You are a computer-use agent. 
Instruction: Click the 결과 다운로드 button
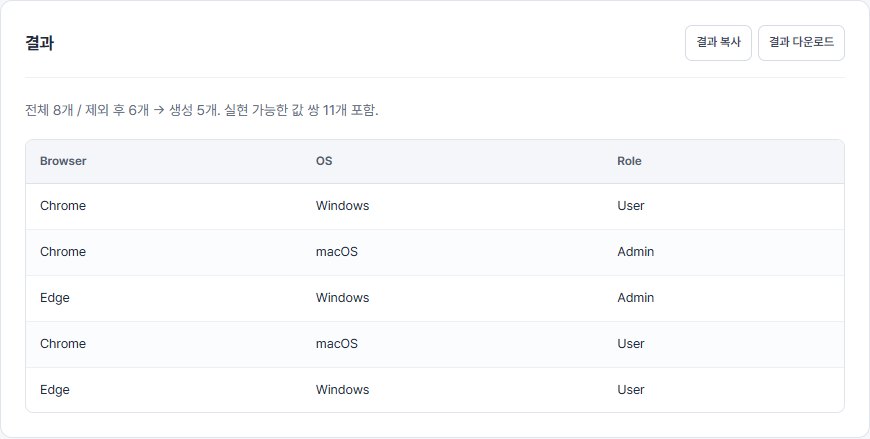tap(801, 43)
